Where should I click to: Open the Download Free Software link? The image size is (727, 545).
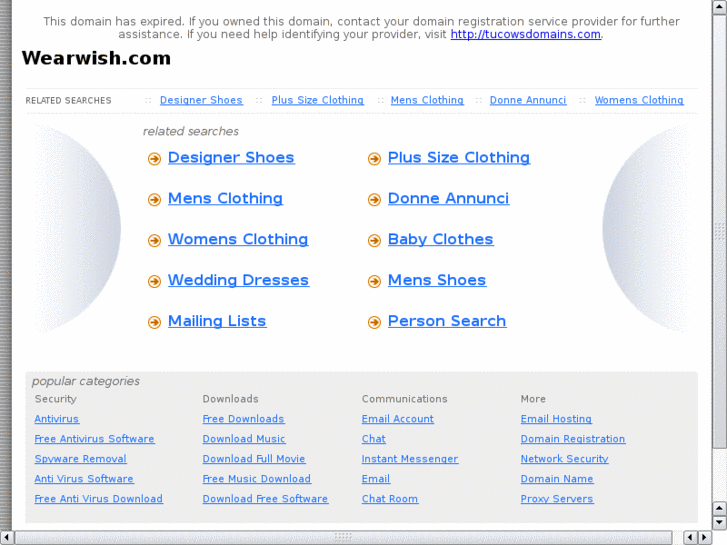coord(265,499)
